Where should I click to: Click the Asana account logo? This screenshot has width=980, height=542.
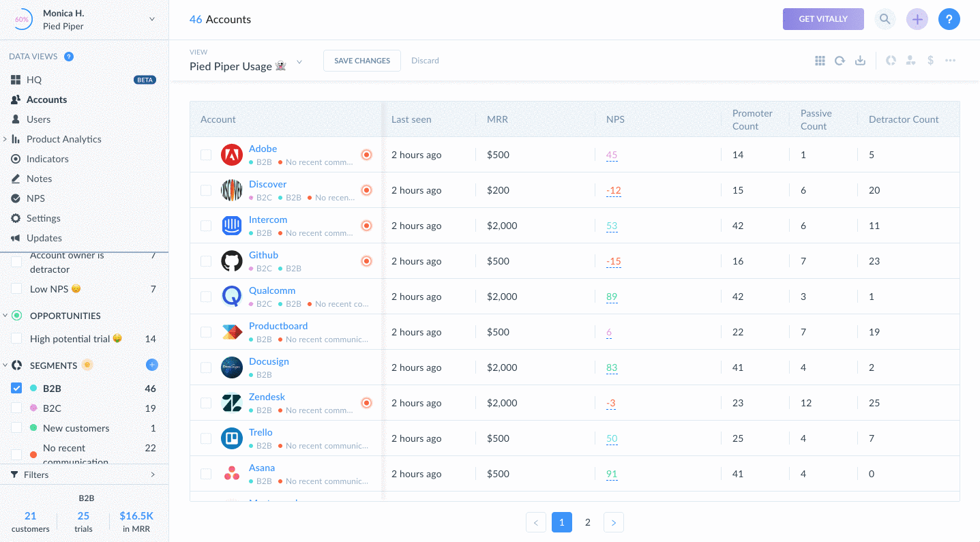pyautogui.click(x=232, y=474)
